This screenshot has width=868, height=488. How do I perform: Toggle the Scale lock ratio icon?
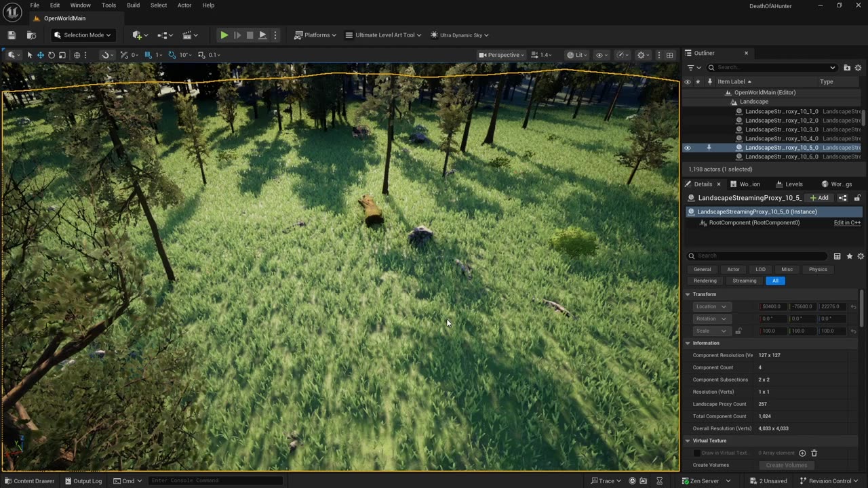[x=738, y=331]
